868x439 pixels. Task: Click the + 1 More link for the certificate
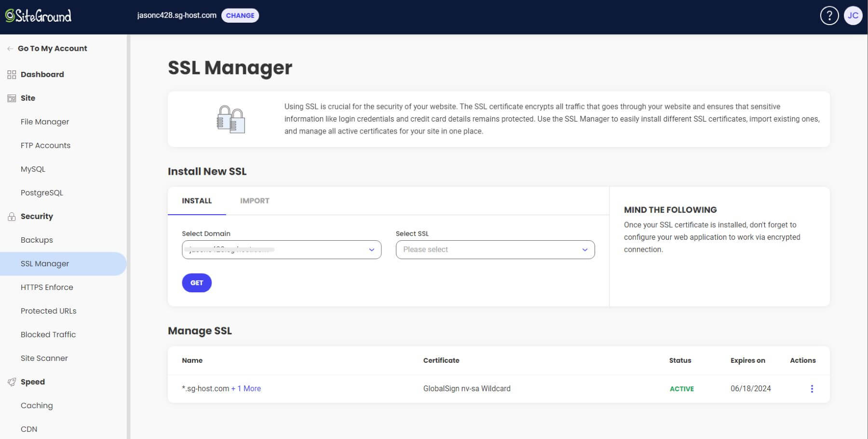[245, 388]
